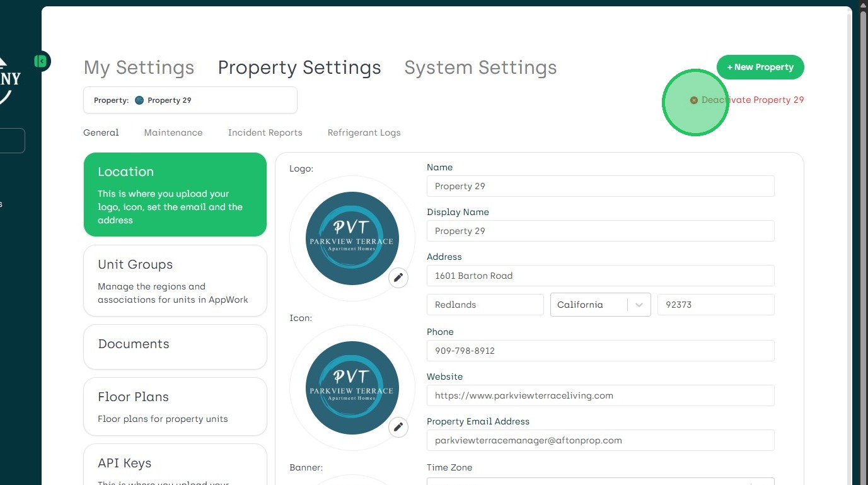Expand the California state dropdown

pyautogui.click(x=601, y=305)
